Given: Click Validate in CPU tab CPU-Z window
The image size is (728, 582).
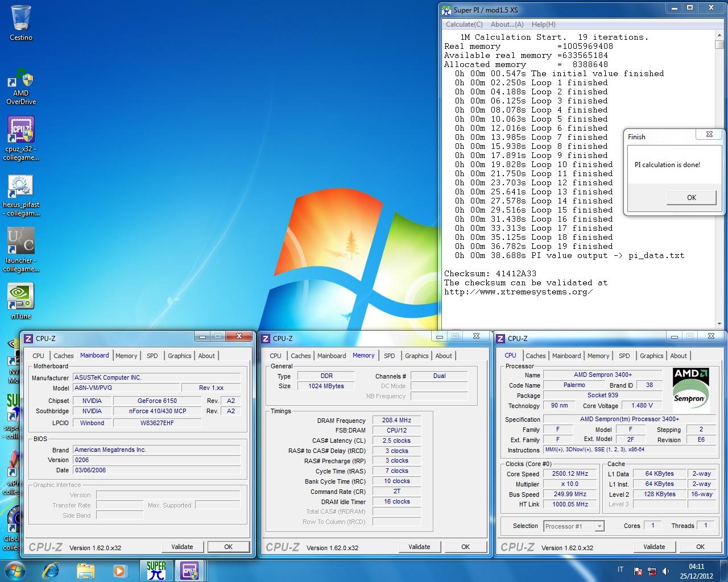Looking at the screenshot, I should click(654, 547).
